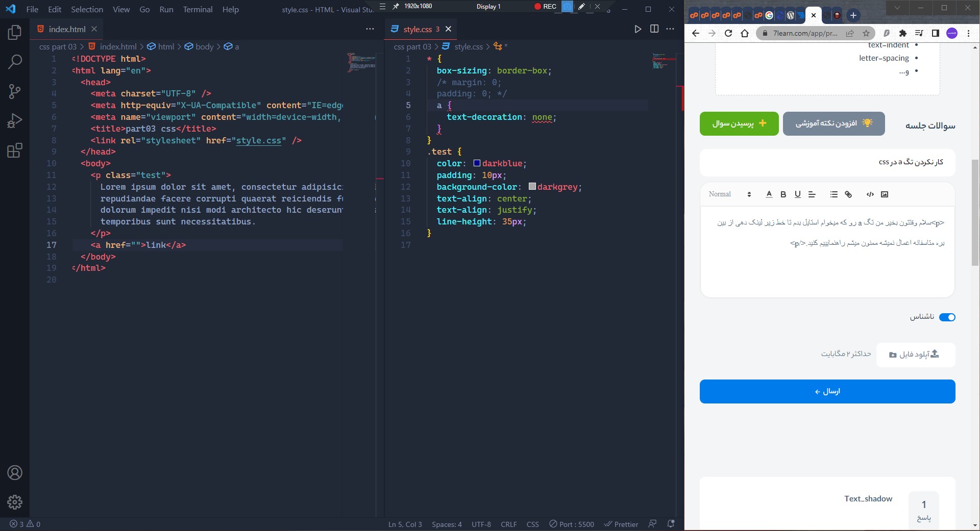The height and width of the screenshot is (531, 980).
Task: Click the question title input field
Action: (x=827, y=162)
